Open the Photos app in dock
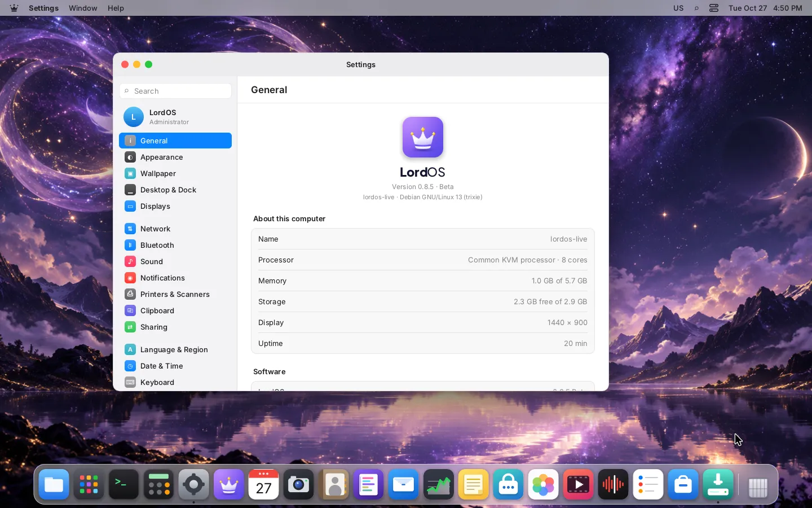Image resolution: width=812 pixels, height=508 pixels. (x=543, y=484)
